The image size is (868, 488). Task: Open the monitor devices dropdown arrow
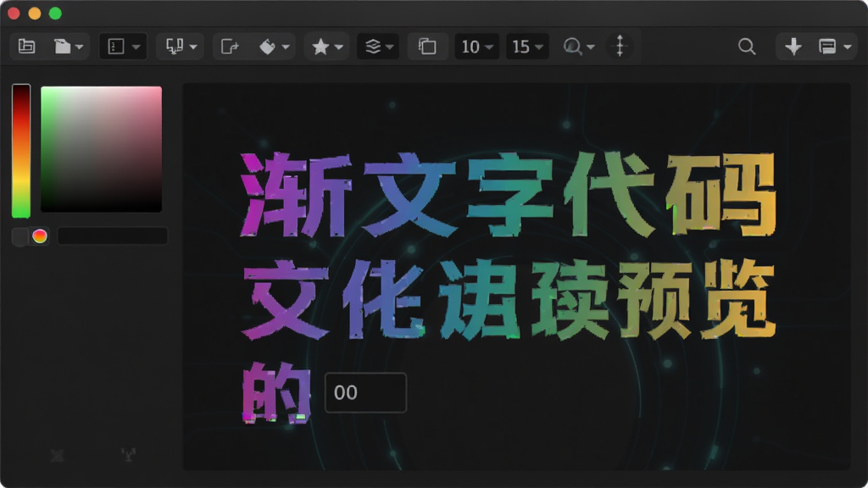tap(193, 47)
